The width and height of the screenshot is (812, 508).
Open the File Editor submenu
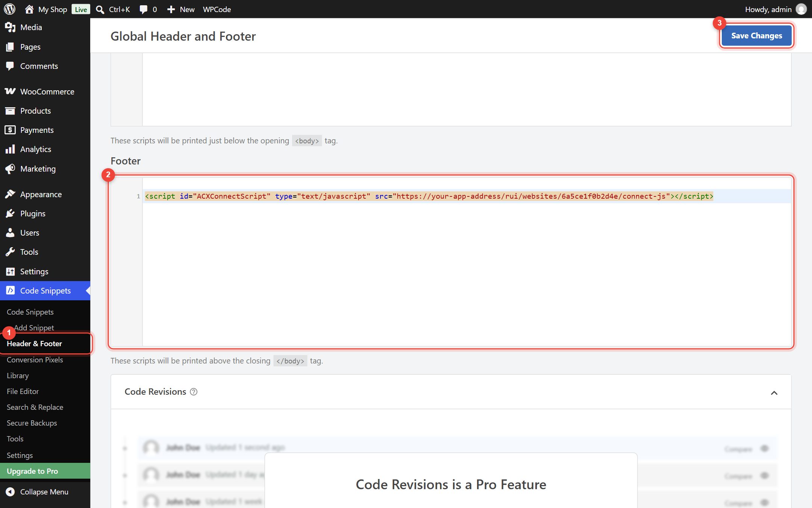coord(23,391)
